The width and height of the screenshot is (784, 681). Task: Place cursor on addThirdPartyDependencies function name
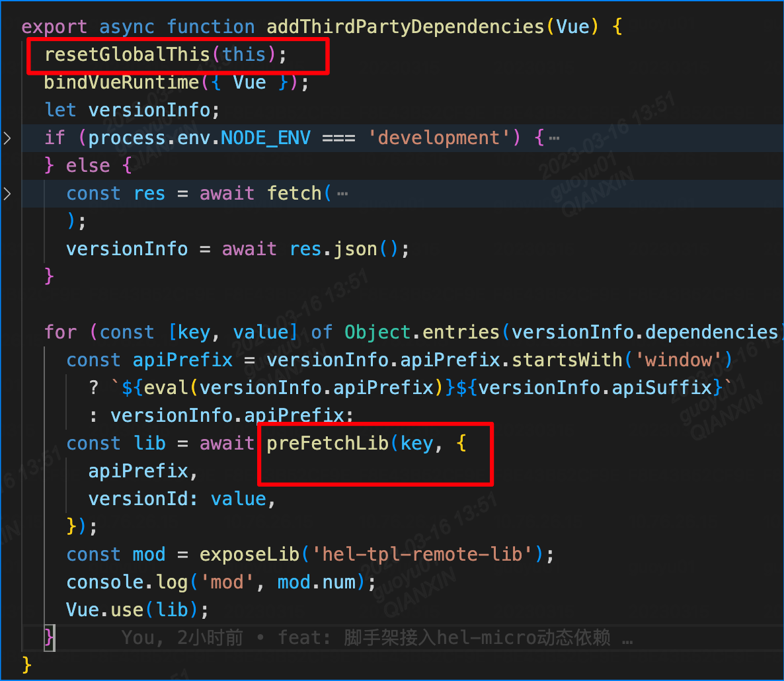(405, 26)
